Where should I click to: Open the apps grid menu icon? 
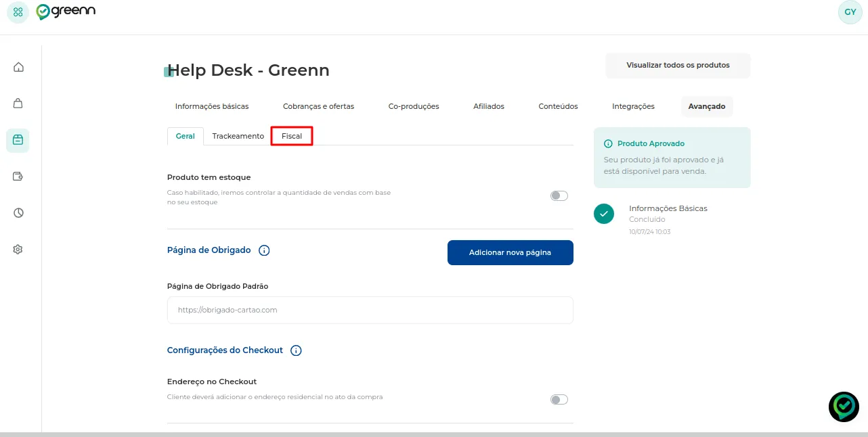coord(18,12)
